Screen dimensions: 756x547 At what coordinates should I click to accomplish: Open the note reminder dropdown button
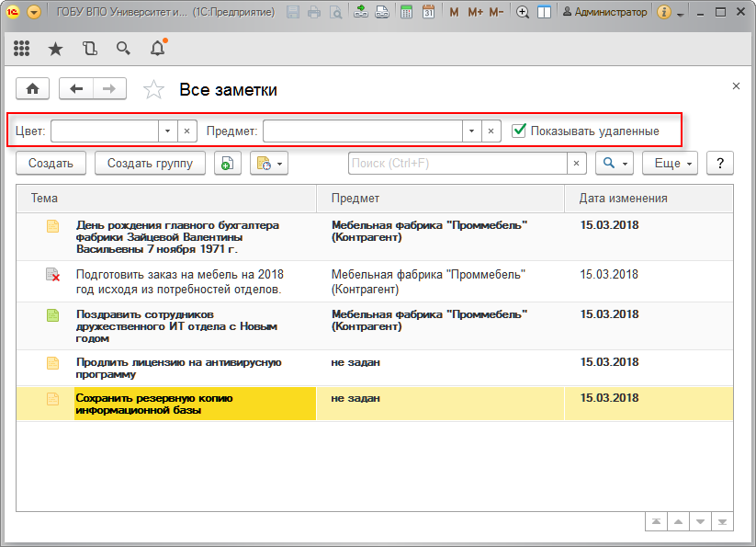coord(269,163)
